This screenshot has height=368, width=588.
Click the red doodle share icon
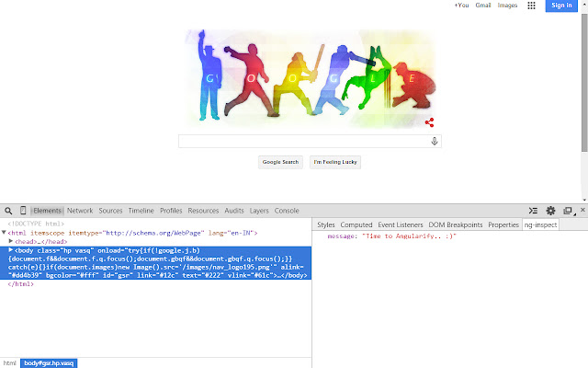point(429,122)
